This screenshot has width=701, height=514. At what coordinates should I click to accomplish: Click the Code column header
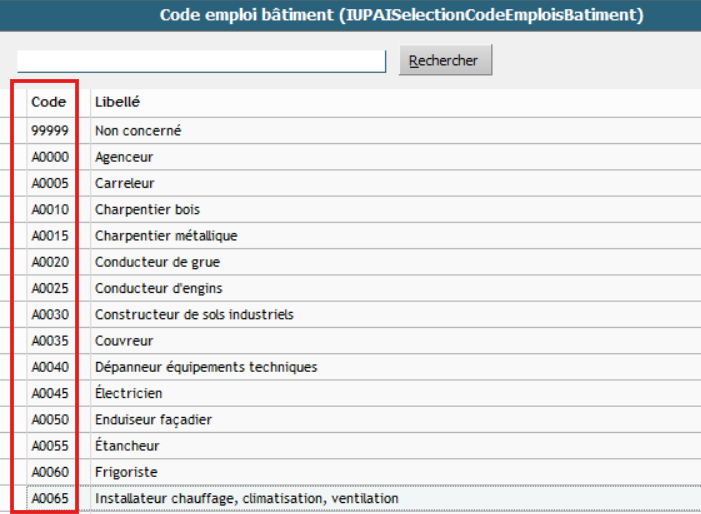pyautogui.click(x=48, y=102)
